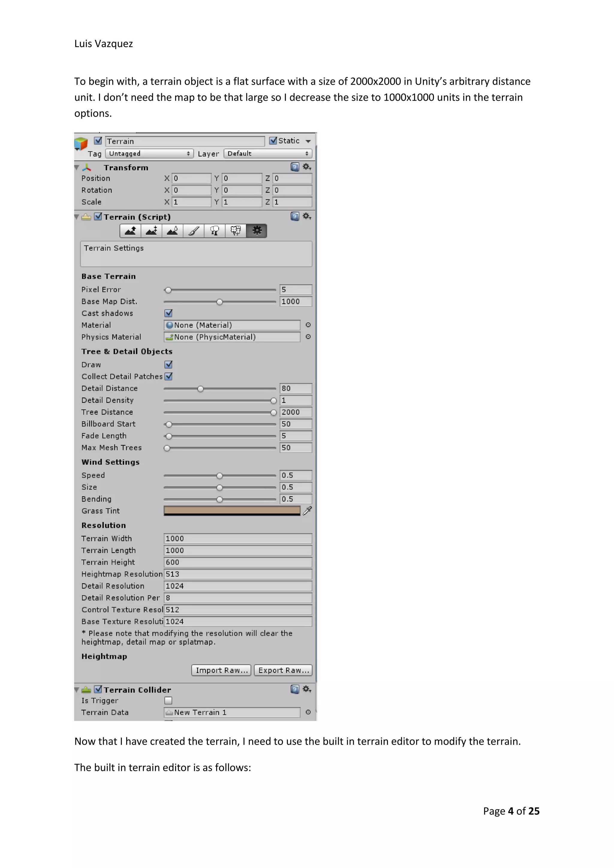614x868 pixels.
Task: Toggle Collect Detail Patches checkbox
Action: 168,376
